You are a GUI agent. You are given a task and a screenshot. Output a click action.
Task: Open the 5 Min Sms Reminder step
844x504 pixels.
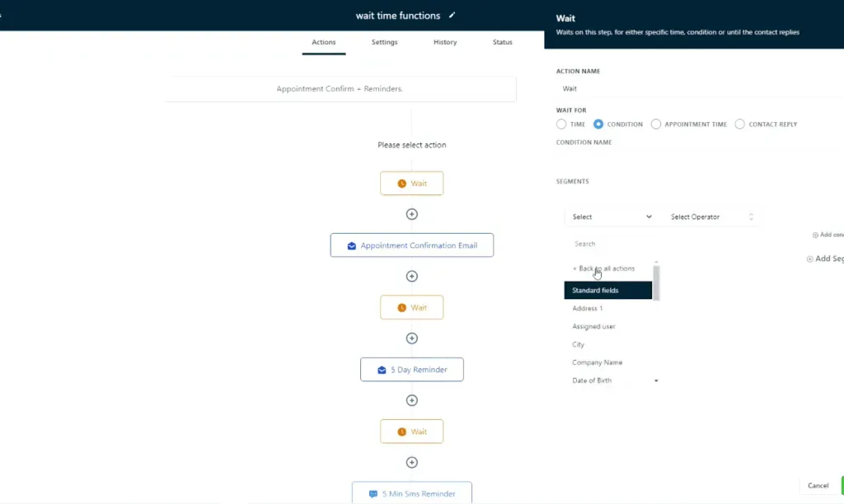pos(412,492)
